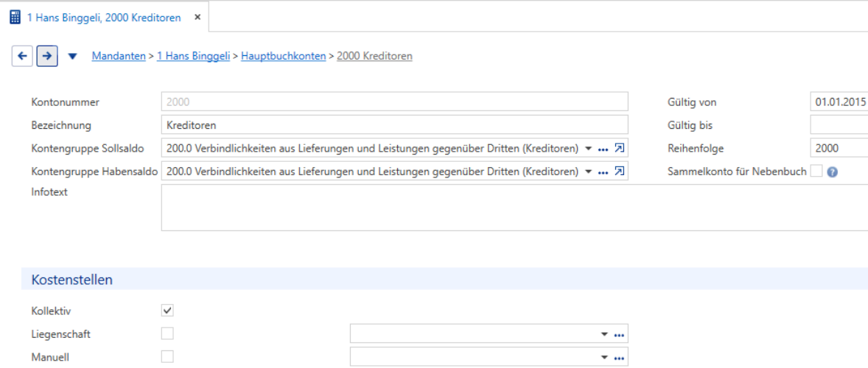Screen dimensions: 868x368
Task: Click the empty 'Gültig bis' field
Action: (x=839, y=125)
